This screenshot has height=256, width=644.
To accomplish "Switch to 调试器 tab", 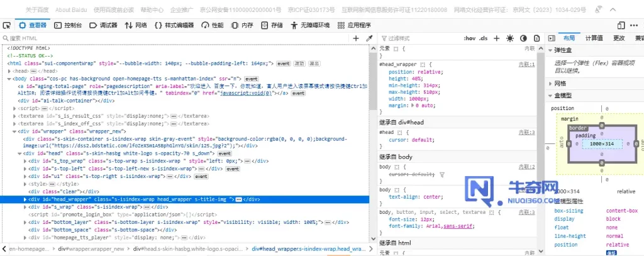I will click(104, 26).
